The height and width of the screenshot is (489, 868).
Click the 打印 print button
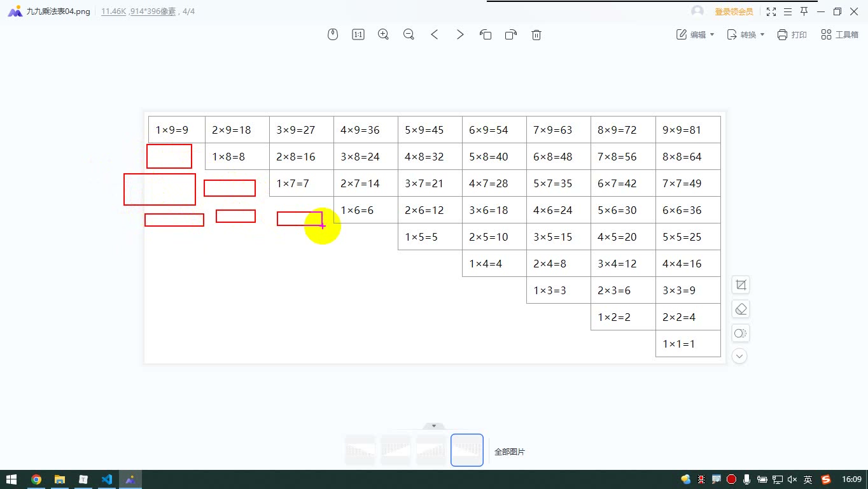pyautogui.click(x=792, y=34)
